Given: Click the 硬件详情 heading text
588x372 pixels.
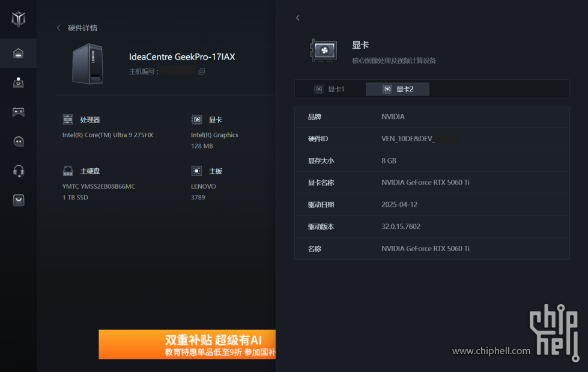Looking at the screenshot, I should [82, 28].
